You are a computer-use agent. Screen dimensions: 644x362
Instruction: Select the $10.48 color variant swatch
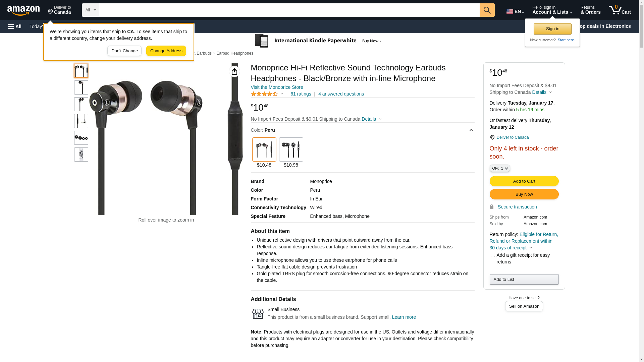(264, 149)
